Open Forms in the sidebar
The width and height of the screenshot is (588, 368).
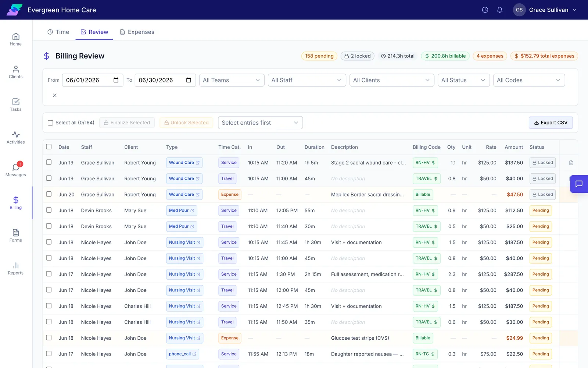pos(16,236)
